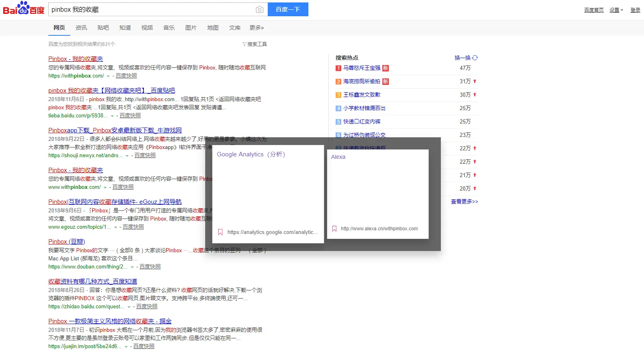The width and height of the screenshot is (644, 355).
Task: Click the alexa.cn/withpinbox.com URL on card
Action: tap(379, 229)
